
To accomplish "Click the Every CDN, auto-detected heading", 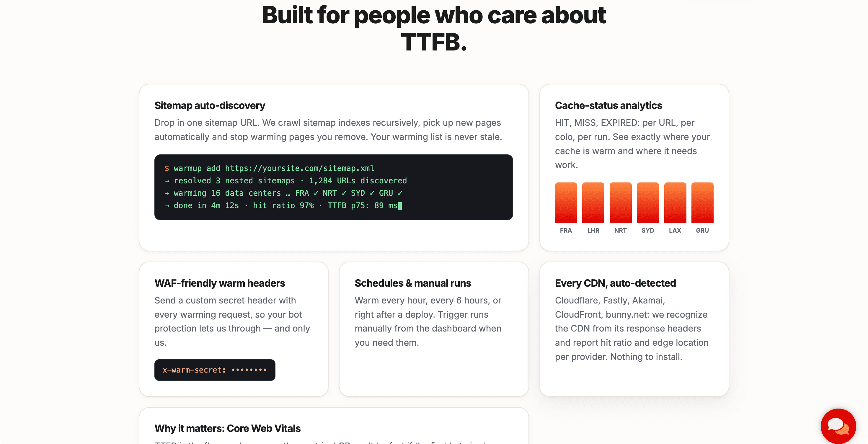I will [615, 283].
